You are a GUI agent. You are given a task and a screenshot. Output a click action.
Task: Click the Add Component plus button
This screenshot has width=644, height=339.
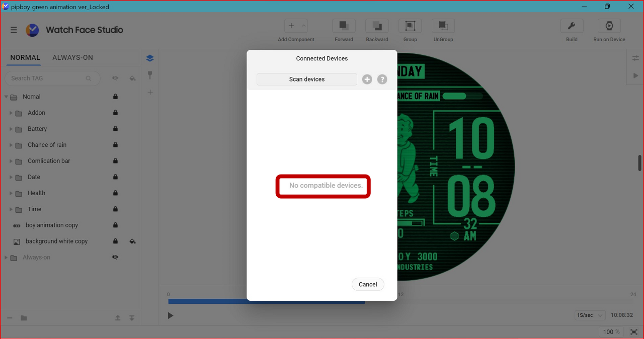click(291, 26)
